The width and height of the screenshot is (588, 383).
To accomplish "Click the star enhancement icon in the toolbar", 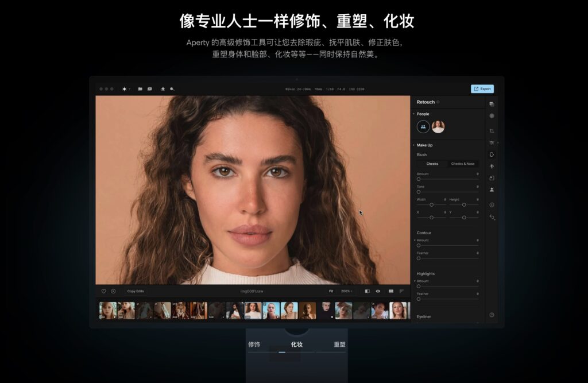I will click(x=124, y=88).
